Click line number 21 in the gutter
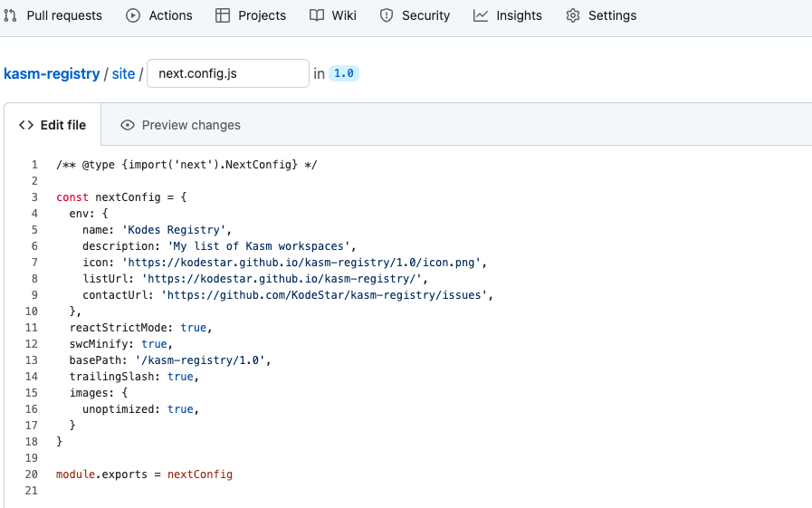 coord(32,491)
